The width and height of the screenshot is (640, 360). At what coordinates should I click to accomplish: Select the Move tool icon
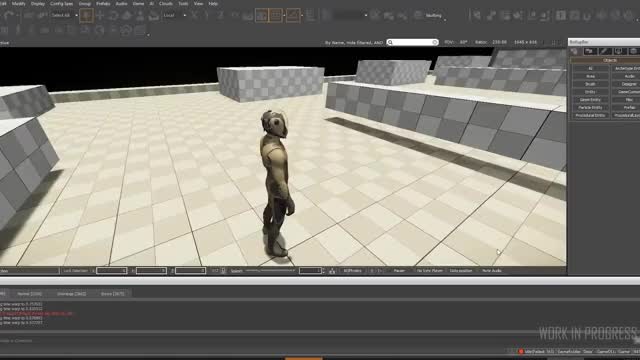pyautogui.click(x=100, y=16)
